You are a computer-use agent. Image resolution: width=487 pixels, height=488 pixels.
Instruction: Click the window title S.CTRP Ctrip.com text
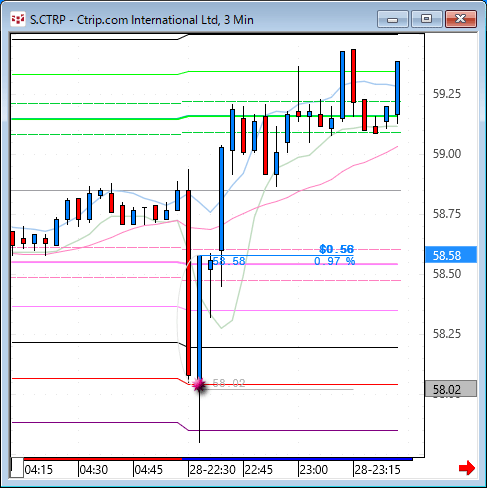(142, 20)
